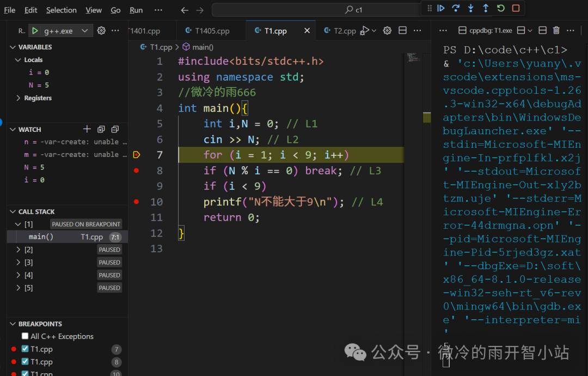Open editor more actions ellipsis
This screenshot has height=376, width=588.
[x=417, y=31]
